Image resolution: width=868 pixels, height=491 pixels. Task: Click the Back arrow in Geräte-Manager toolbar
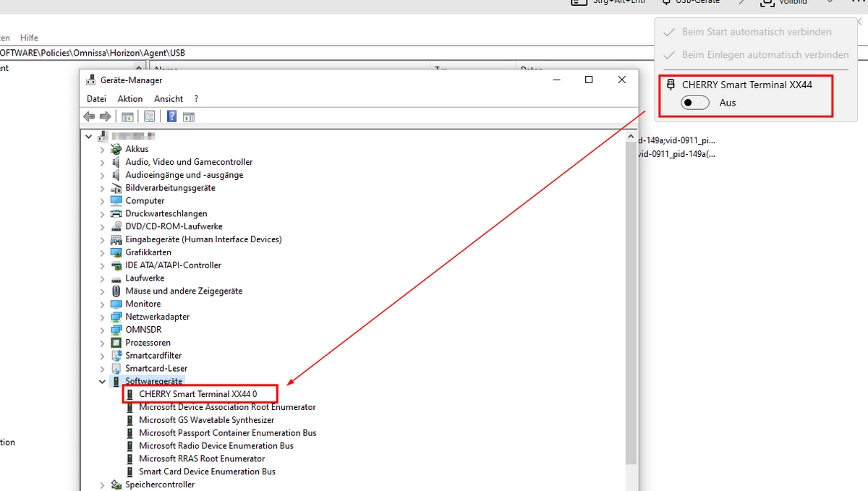pos(89,116)
